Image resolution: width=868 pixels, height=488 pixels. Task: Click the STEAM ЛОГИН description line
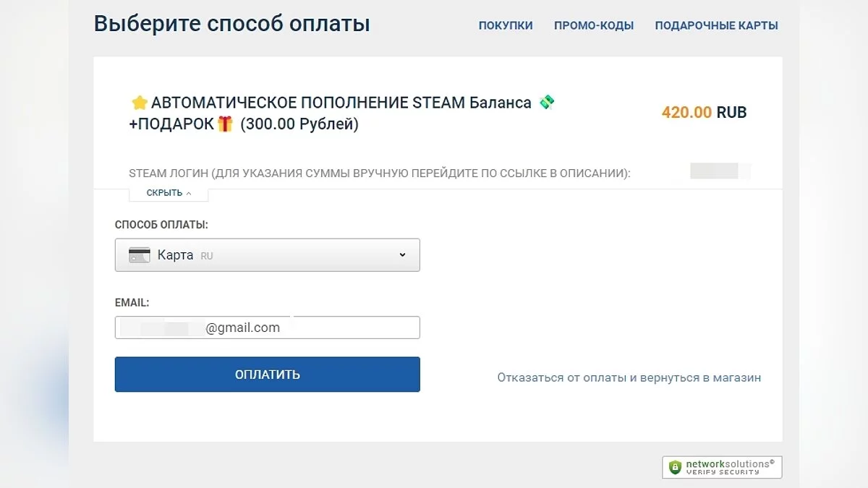pyautogui.click(x=379, y=174)
